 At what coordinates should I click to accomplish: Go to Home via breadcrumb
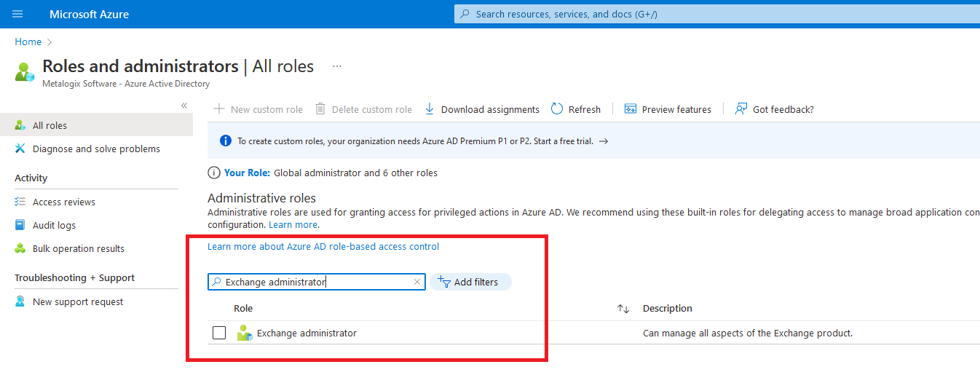pos(28,42)
